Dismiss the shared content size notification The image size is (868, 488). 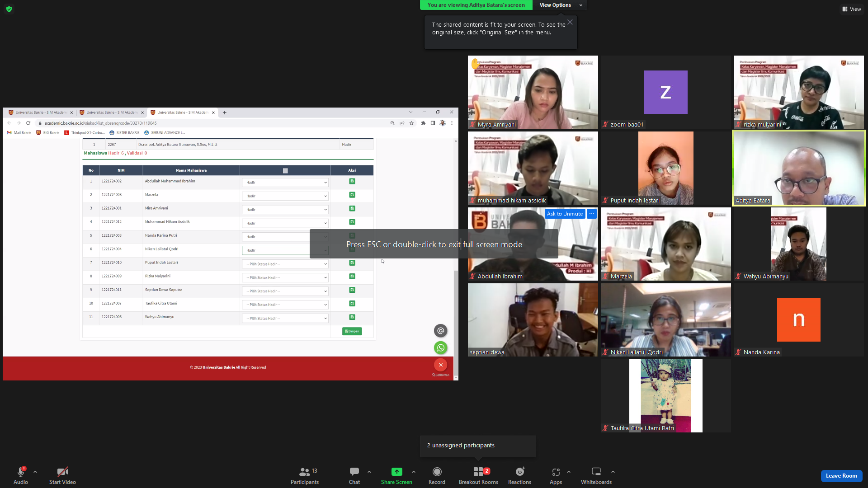[570, 22]
